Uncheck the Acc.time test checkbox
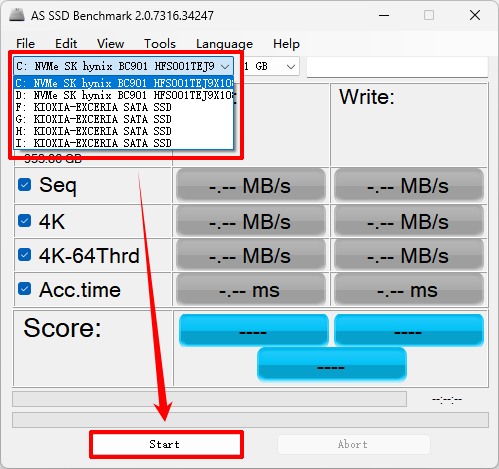This screenshot has height=469, width=499. [25, 289]
